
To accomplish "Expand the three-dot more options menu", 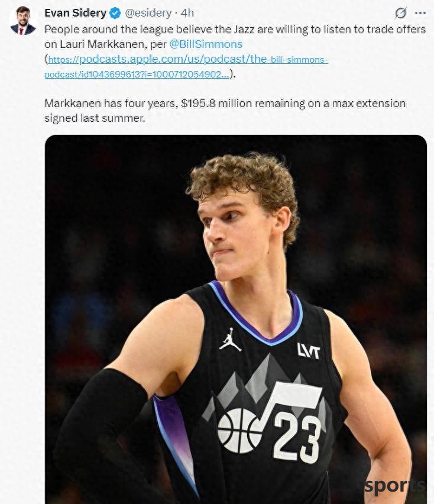I will pos(420,13).
